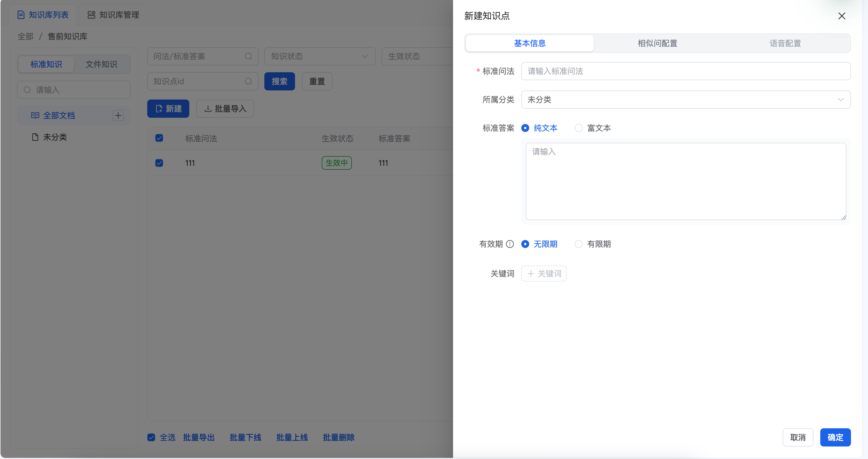Click the 取消 button
This screenshot has height=459, width=868.
(x=798, y=437)
